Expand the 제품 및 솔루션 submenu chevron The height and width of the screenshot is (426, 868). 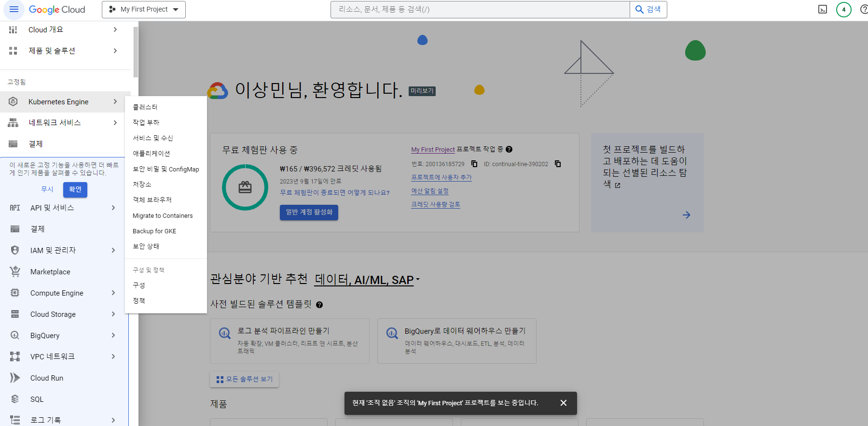pyautogui.click(x=115, y=51)
